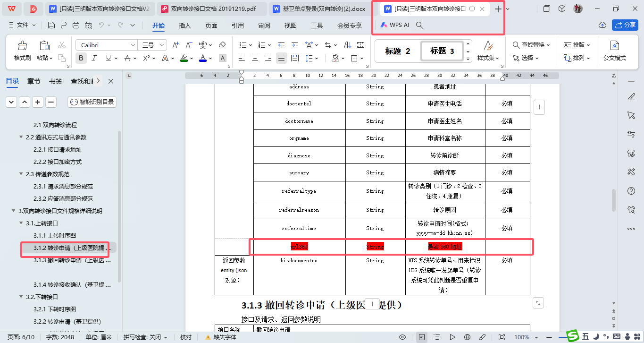Toggle Italic formatting
644x343 pixels.
(94, 58)
